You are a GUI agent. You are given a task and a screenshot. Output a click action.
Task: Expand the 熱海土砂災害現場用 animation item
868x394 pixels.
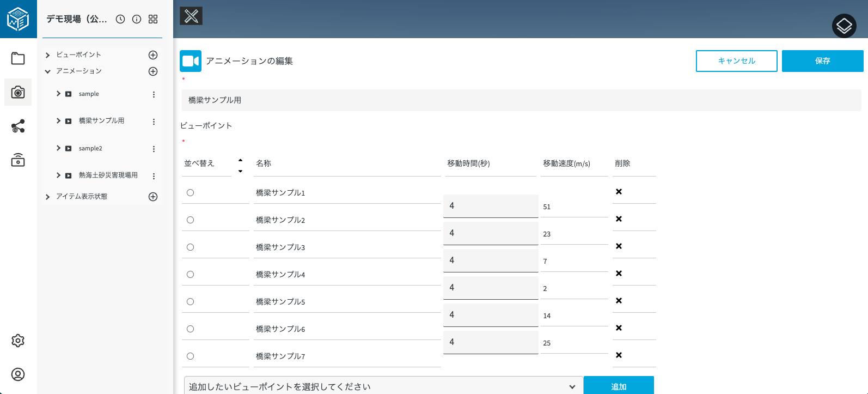tap(58, 175)
